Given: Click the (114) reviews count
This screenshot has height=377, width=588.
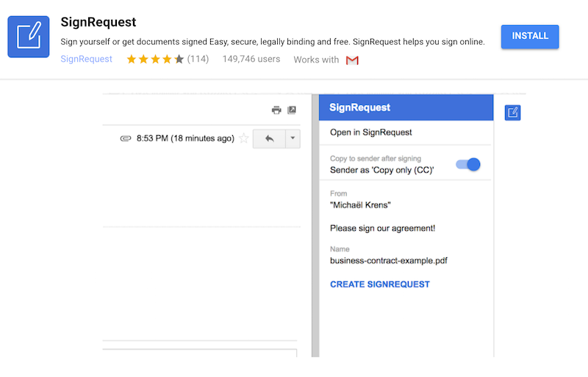Looking at the screenshot, I should click(x=198, y=59).
